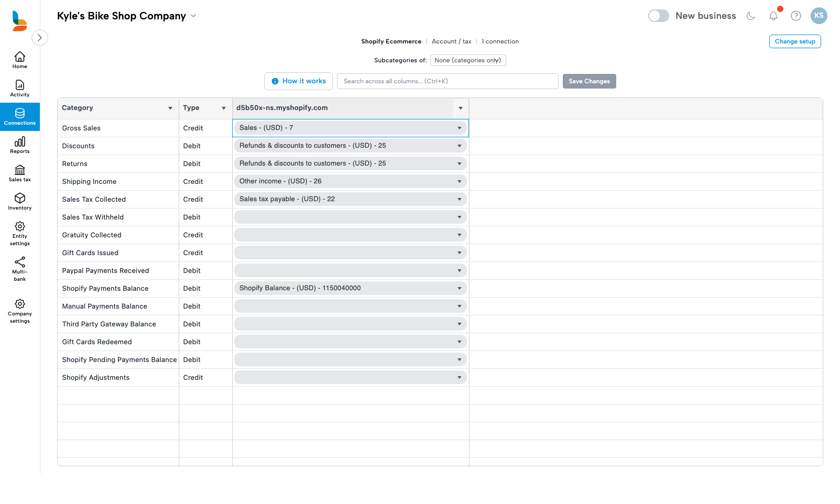
Task: Open company switcher next to Kyle's Bike Shop Company
Action: [x=193, y=16]
